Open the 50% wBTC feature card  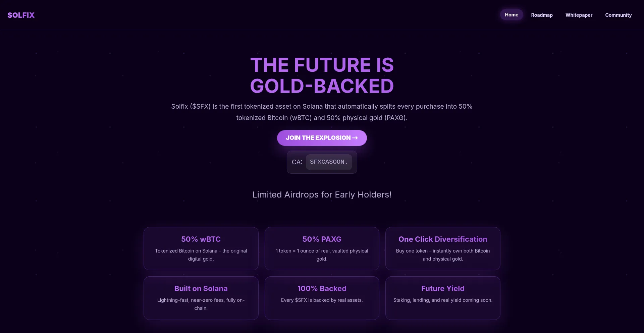click(x=201, y=248)
